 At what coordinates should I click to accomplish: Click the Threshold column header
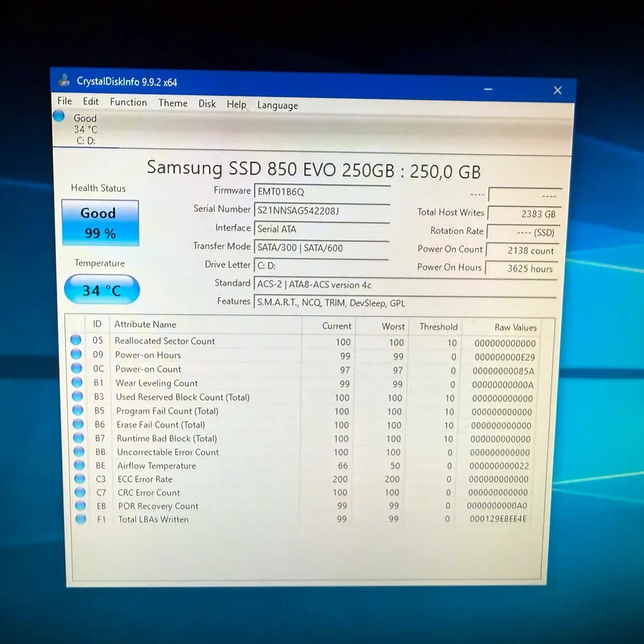(435, 326)
